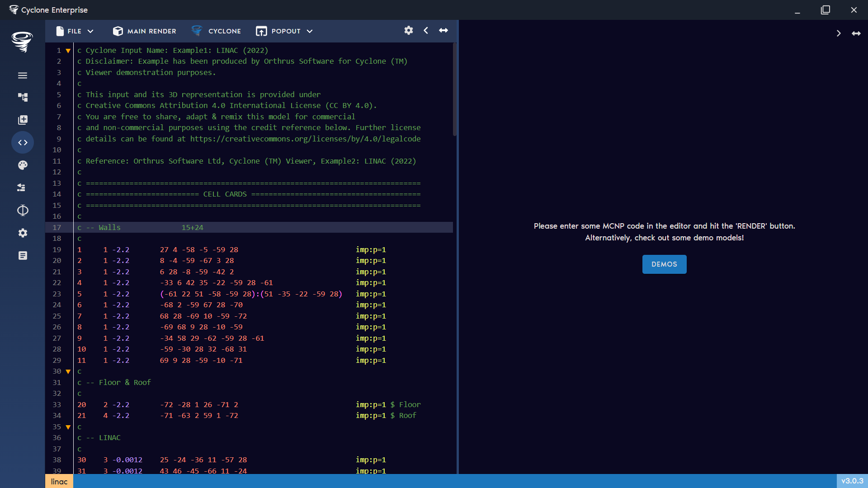Collapse the code fold at line 1
This screenshot has width=868, height=488.
(68, 51)
